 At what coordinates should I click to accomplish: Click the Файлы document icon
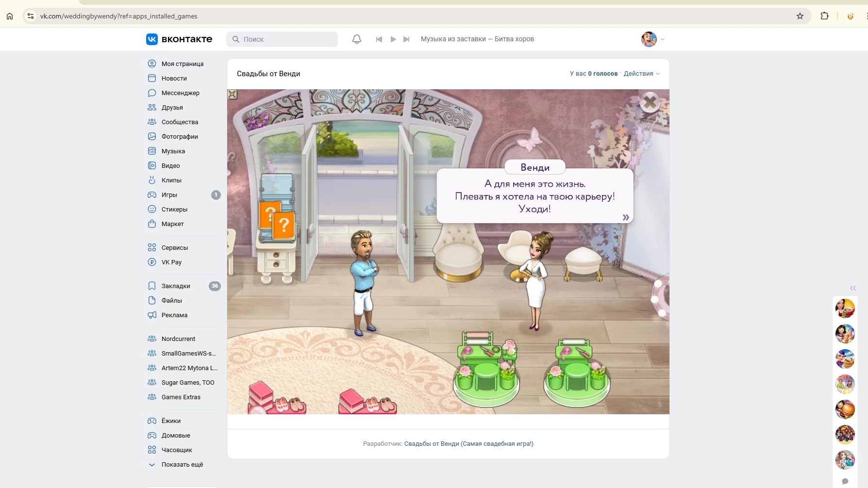[x=152, y=300]
